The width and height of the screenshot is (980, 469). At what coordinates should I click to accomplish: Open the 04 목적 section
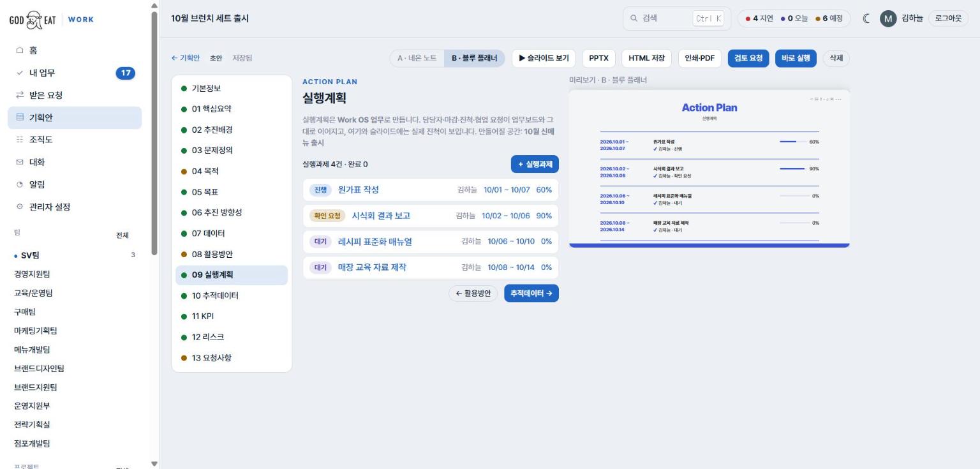(232, 171)
